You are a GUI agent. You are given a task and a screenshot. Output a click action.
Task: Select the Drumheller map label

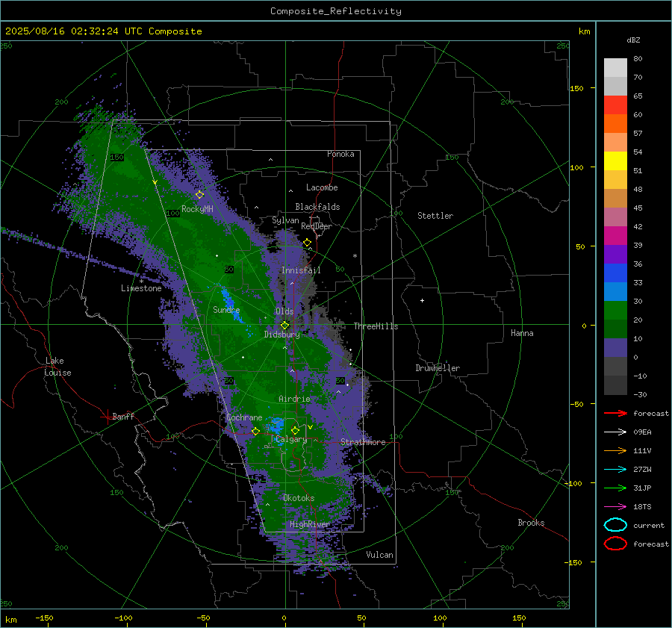click(438, 368)
